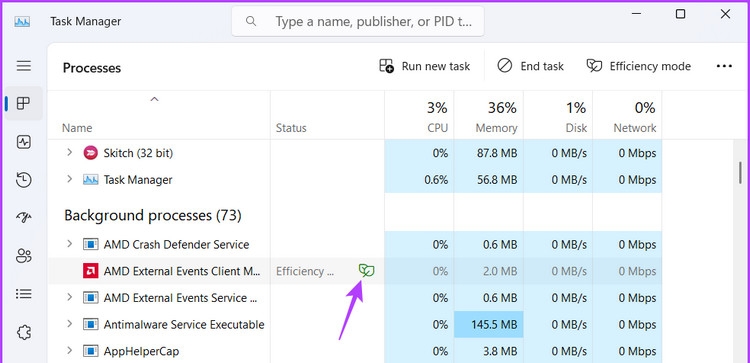Image resolution: width=750 pixels, height=363 pixels.
Task: Click the Background processes (73) heading
Action: [x=153, y=216]
